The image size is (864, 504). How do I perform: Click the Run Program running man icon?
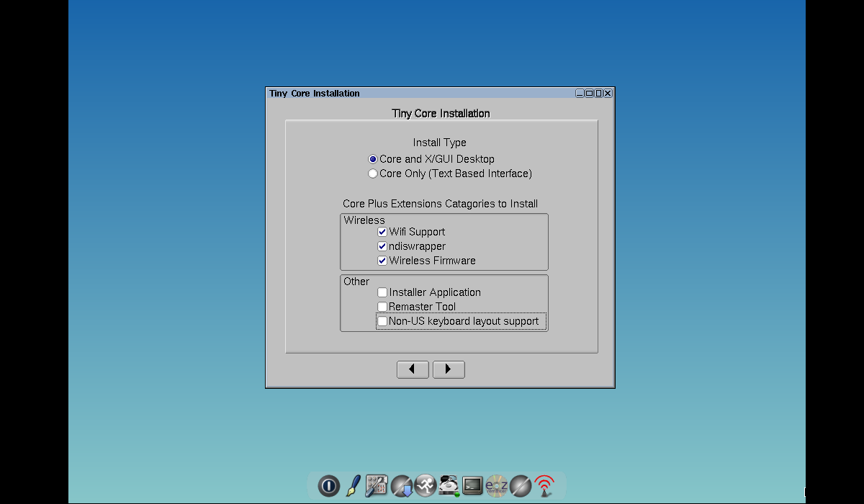tap(425, 486)
